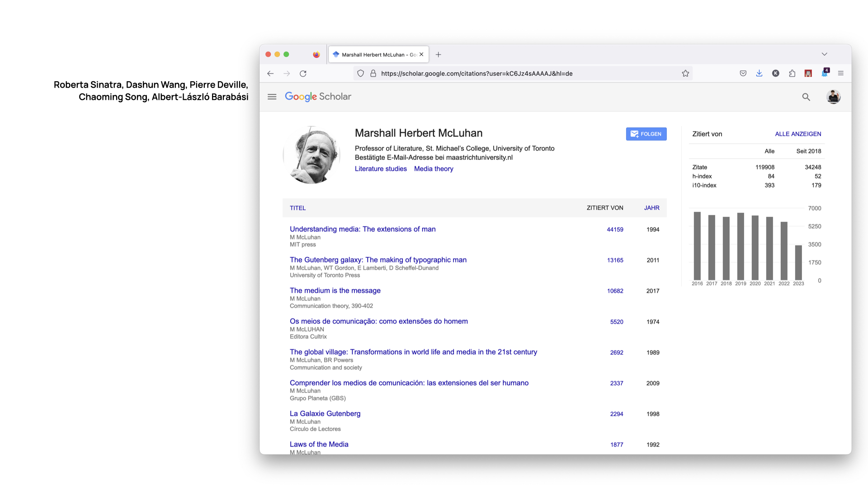
Task: Open the extension with badge 4
Action: click(x=825, y=73)
